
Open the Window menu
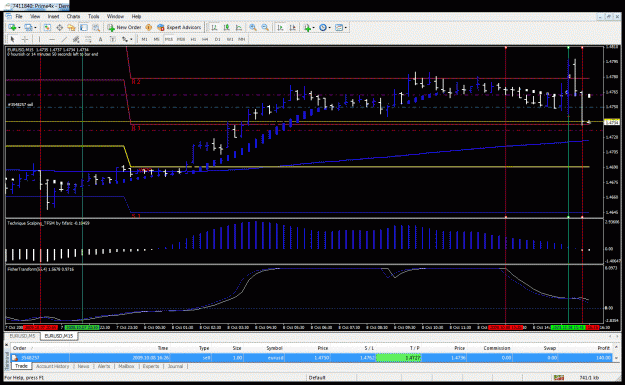(115, 16)
